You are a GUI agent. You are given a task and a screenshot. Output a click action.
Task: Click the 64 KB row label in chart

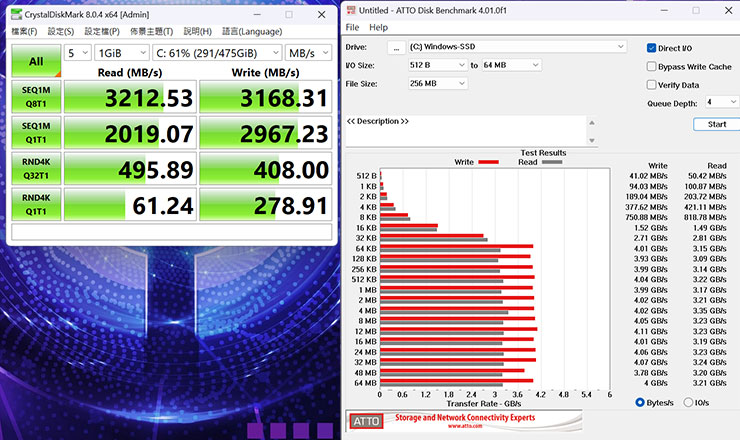366,248
